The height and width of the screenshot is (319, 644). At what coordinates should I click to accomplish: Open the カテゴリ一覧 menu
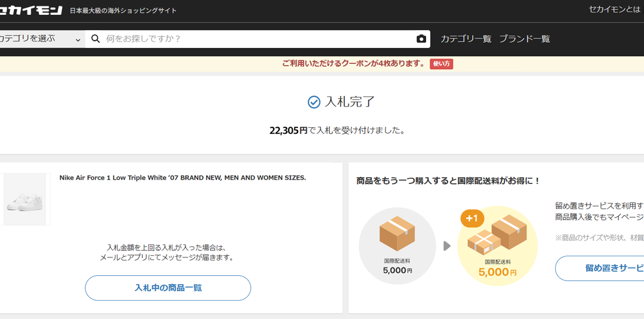click(x=466, y=39)
